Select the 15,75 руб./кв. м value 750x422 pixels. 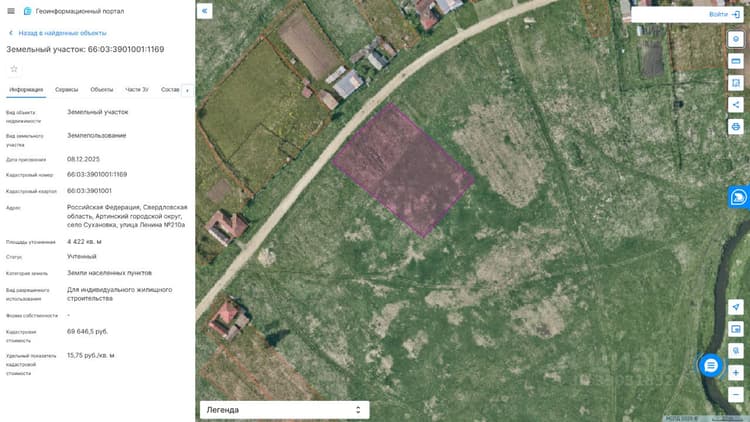tap(91, 355)
